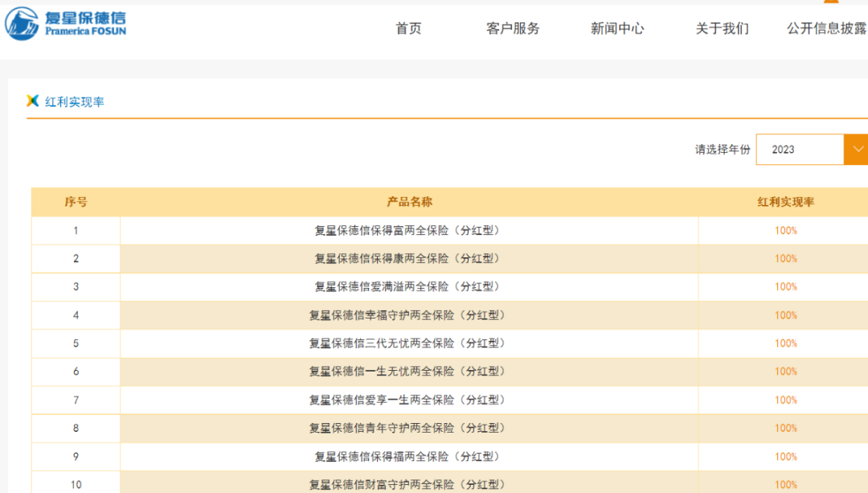The width and height of the screenshot is (868, 493).
Task: Click serial number 2 cell
Action: click(x=76, y=259)
